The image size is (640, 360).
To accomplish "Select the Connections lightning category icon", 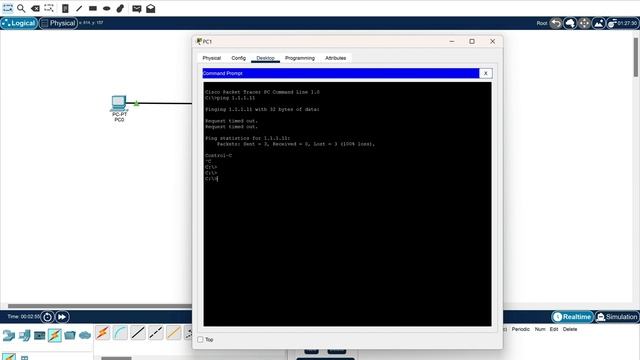I will 55,336.
